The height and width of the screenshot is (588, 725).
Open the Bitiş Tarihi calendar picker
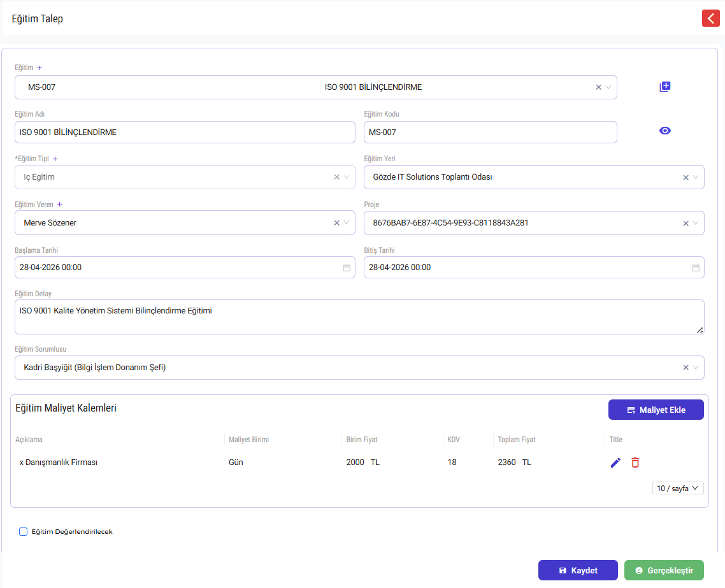click(696, 268)
